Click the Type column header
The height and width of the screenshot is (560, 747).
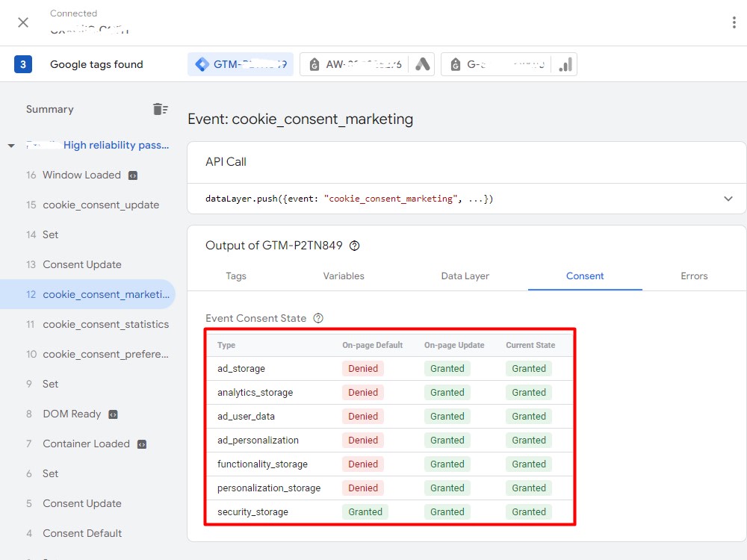pyautogui.click(x=226, y=345)
